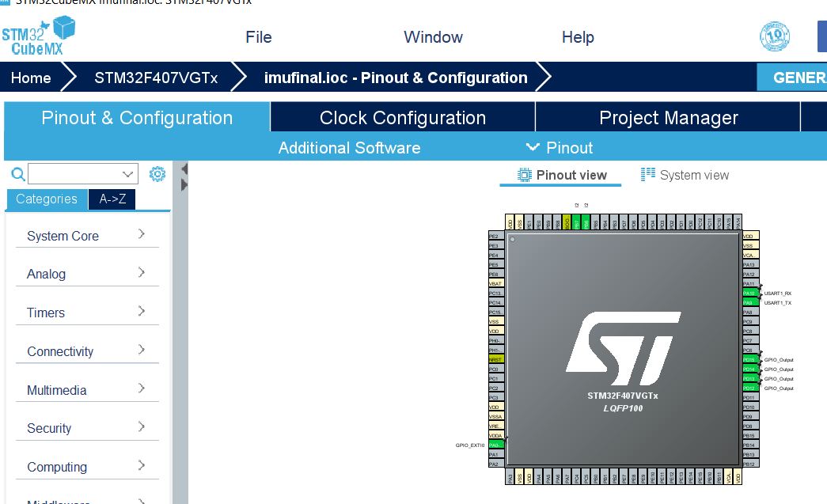Click the lower arrow on the panel splitter
This screenshot has height=504, width=827.
tap(184, 185)
